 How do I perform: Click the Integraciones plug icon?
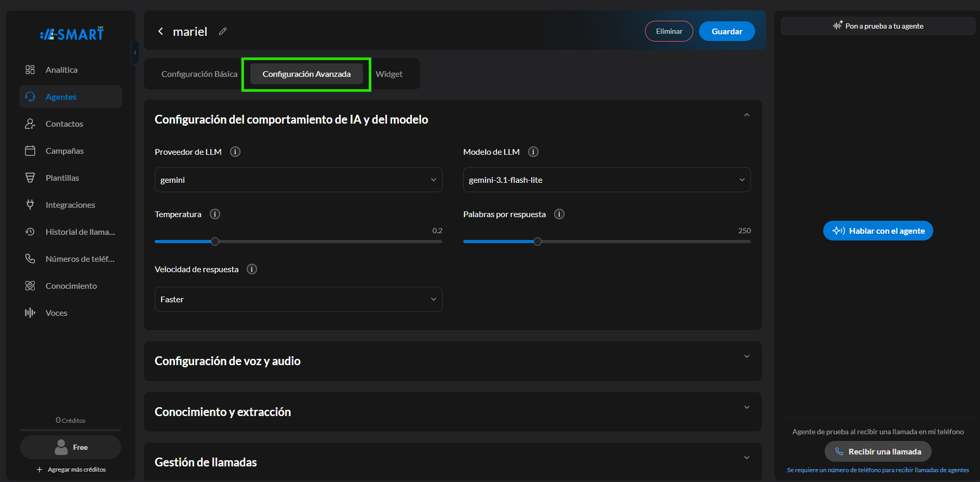(x=30, y=205)
